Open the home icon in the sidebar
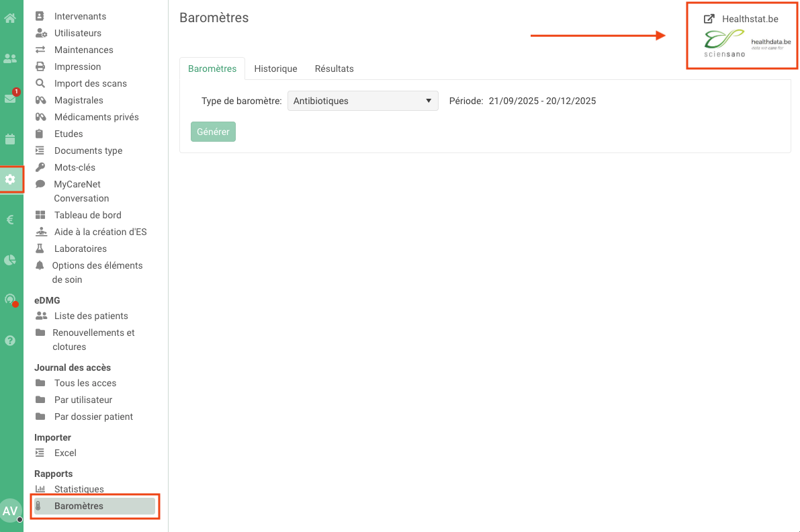Viewport: 800px width, 532px height. 10,18
